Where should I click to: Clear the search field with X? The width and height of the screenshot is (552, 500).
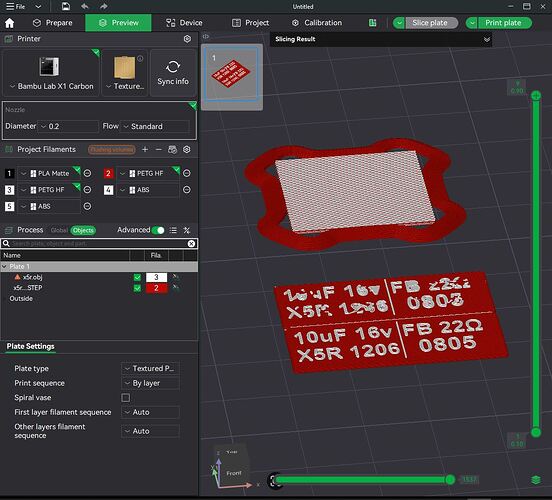pos(191,244)
